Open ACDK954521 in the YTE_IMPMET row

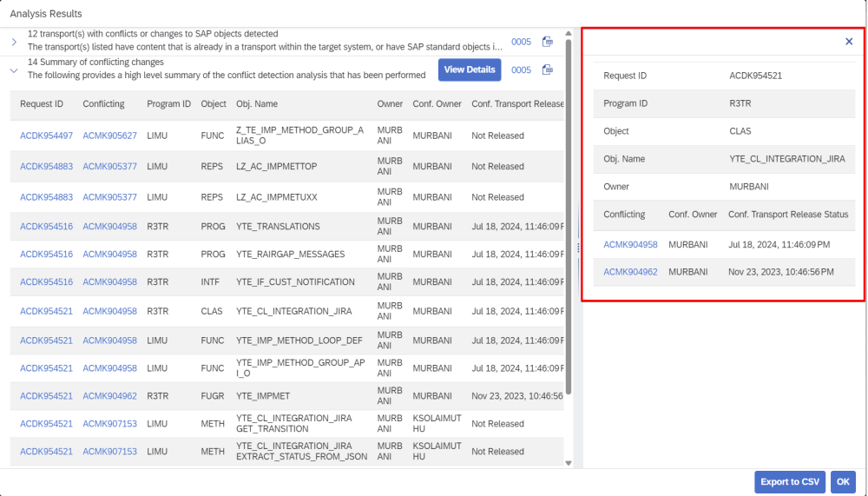click(47, 396)
